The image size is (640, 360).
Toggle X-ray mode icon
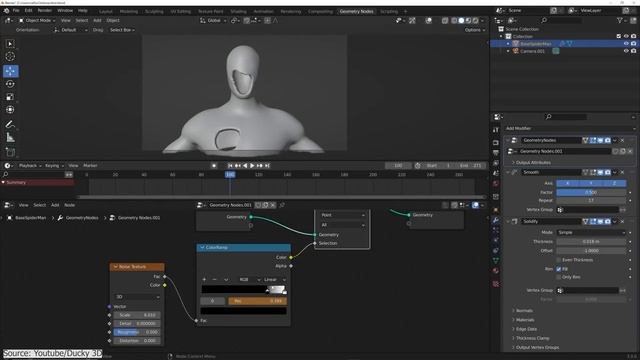(x=444, y=20)
